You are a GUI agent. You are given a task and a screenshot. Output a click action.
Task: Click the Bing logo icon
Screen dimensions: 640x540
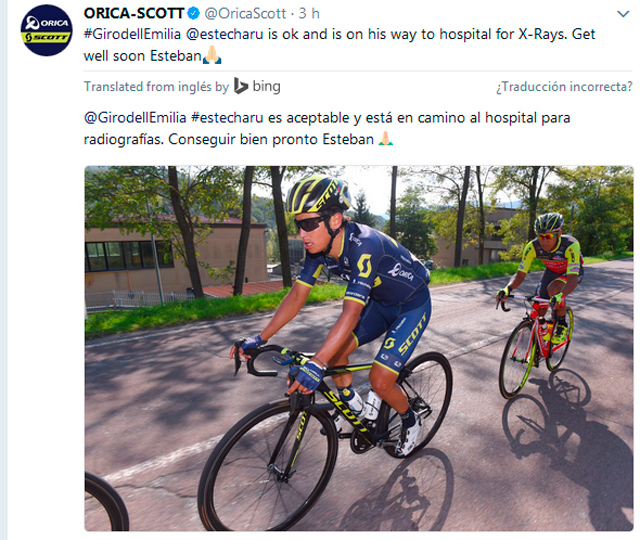(241, 86)
